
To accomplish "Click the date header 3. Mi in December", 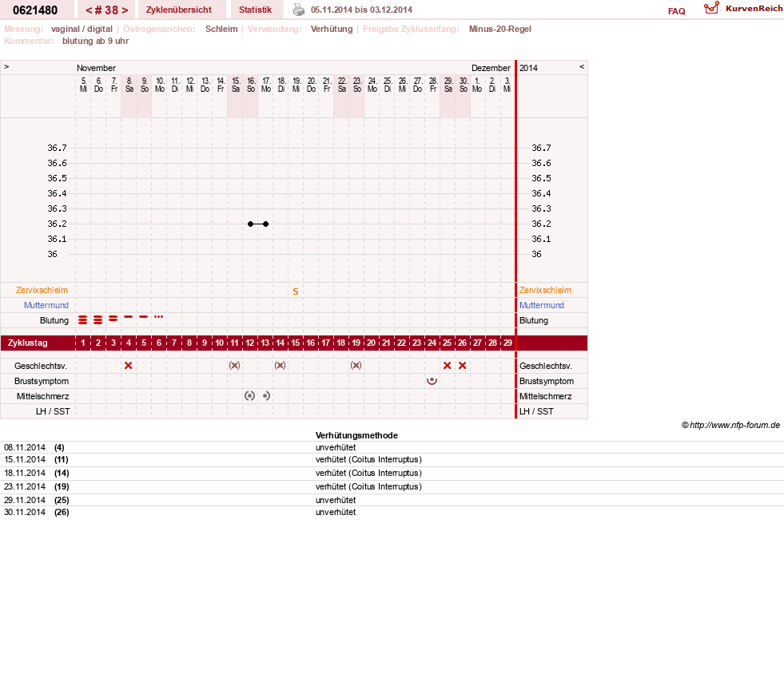I will (507, 85).
